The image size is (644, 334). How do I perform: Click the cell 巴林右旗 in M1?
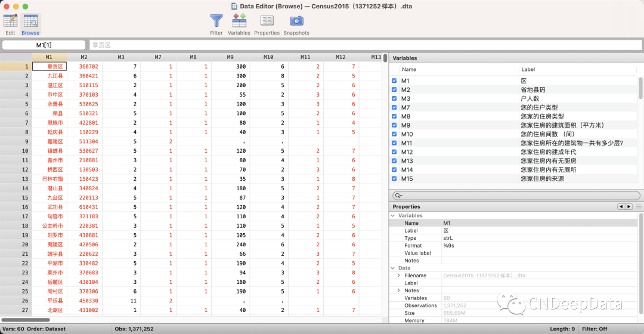coord(49,179)
